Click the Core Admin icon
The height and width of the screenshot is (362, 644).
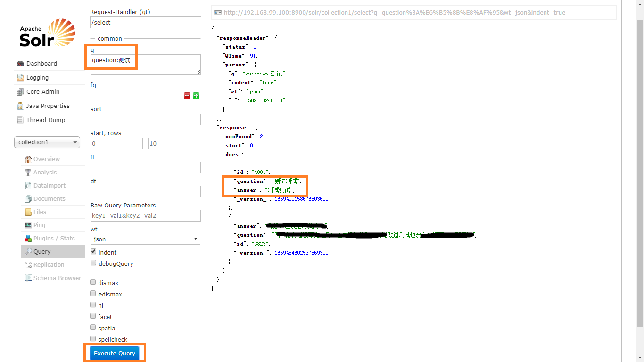(x=20, y=92)
